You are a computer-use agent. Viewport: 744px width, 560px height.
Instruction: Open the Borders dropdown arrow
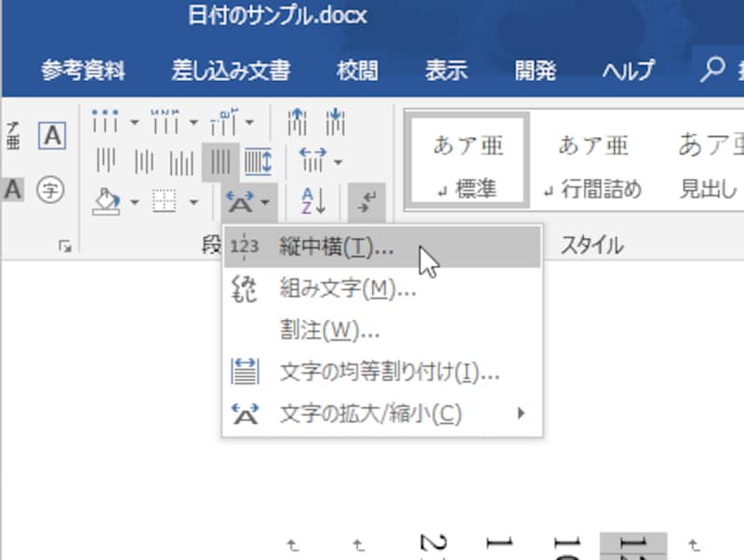click(x=193, y=201)
